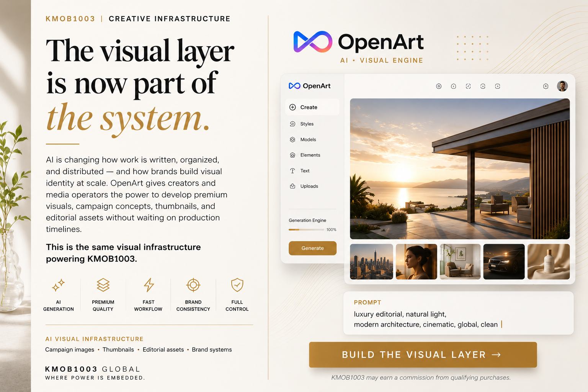Click the circular target icon in the top toolbar
588x392 pixels.
tap(439, 86)
